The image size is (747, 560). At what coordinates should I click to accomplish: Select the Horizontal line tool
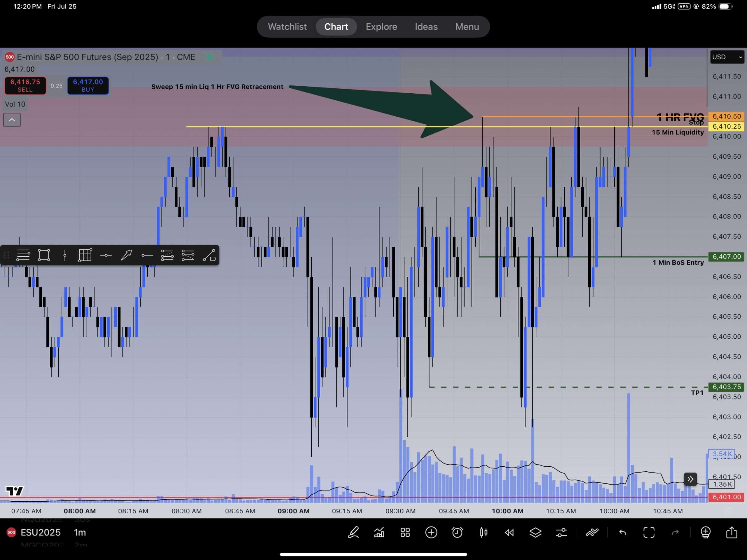click(x=106, y=256)
